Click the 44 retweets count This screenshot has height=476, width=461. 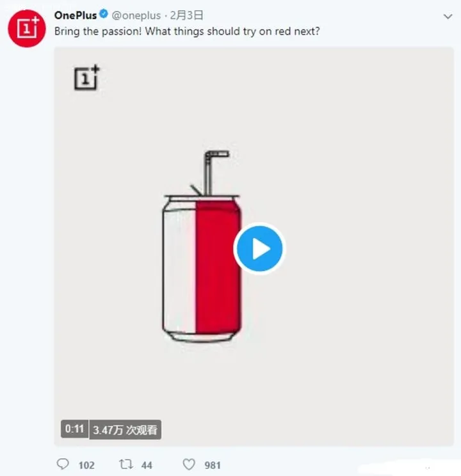pyautogui.click(x=147, y=465)
